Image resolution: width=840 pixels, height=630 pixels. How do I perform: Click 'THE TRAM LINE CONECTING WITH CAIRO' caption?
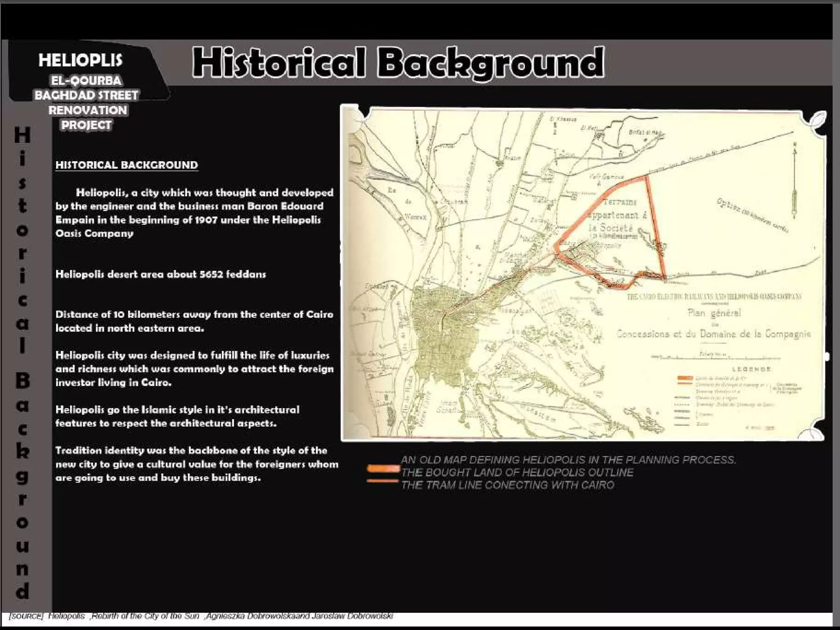pos(507,485)
